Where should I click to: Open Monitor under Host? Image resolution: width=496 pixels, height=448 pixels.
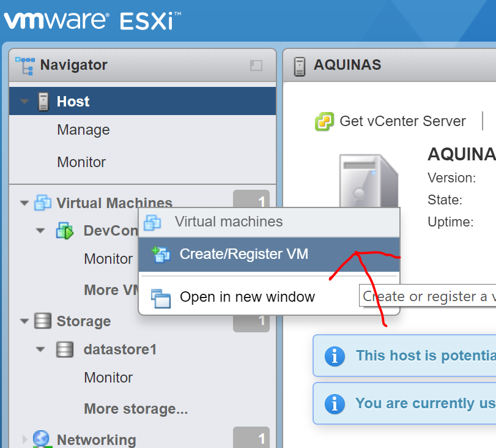coord(81,162)
